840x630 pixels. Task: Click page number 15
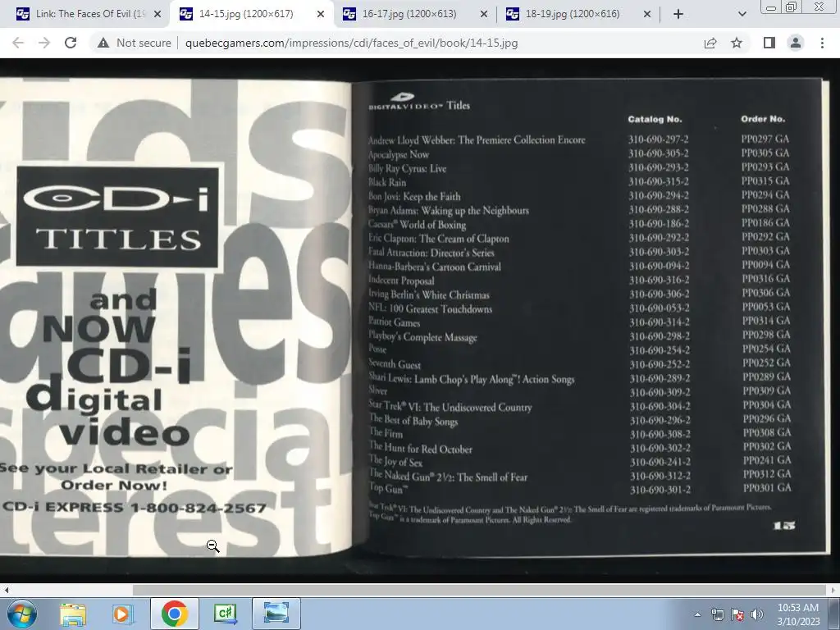tap(784, 526)
